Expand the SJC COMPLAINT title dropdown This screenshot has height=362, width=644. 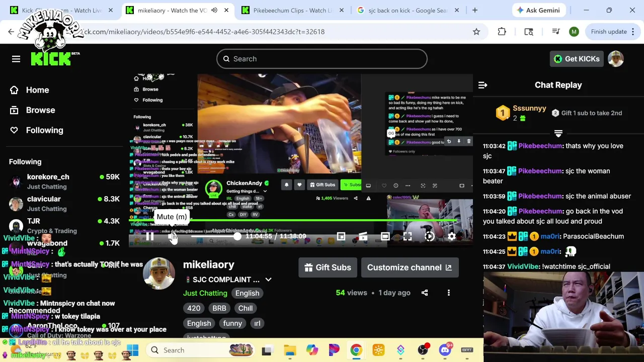[x=268, y=280]
